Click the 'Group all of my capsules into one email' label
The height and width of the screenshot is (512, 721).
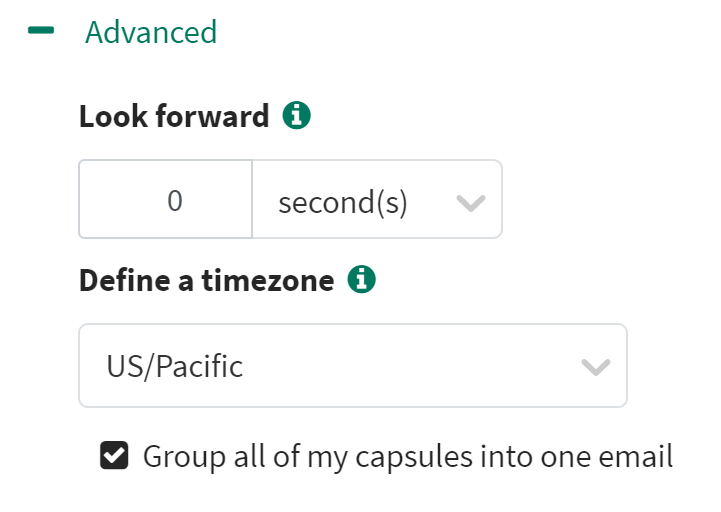[407, 457]
